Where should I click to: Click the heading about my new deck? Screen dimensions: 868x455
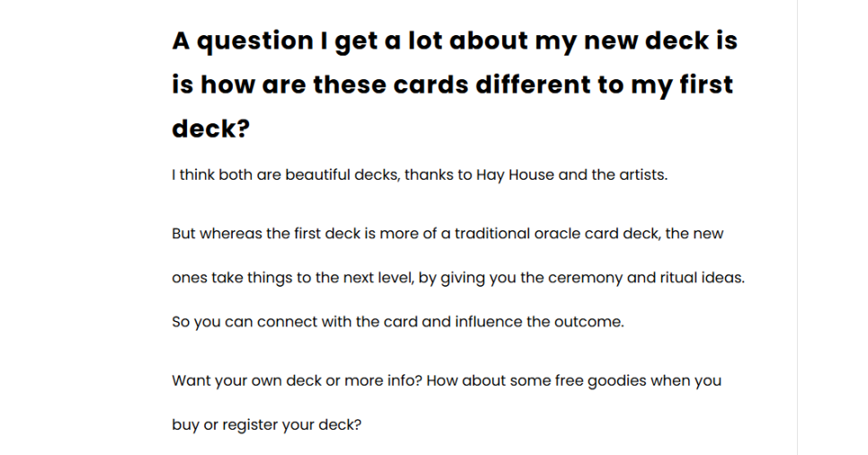click(x=455, y=85)
